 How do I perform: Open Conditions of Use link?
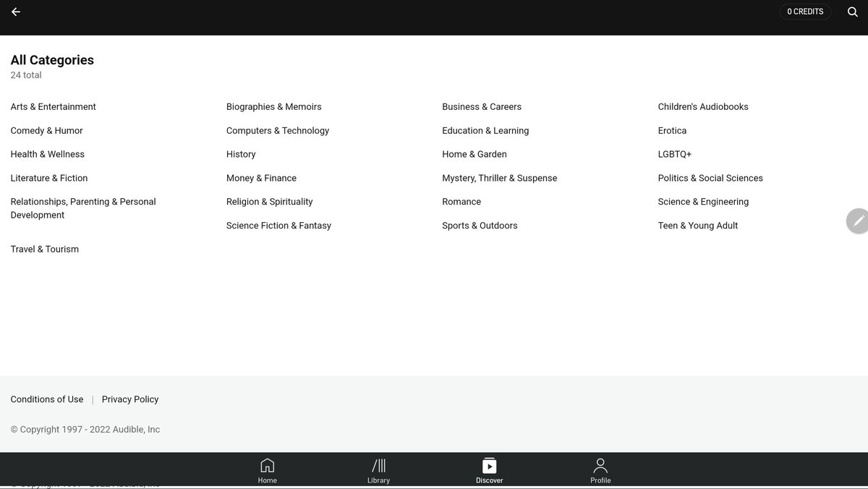pyautogui.click(x=47, y=399)
